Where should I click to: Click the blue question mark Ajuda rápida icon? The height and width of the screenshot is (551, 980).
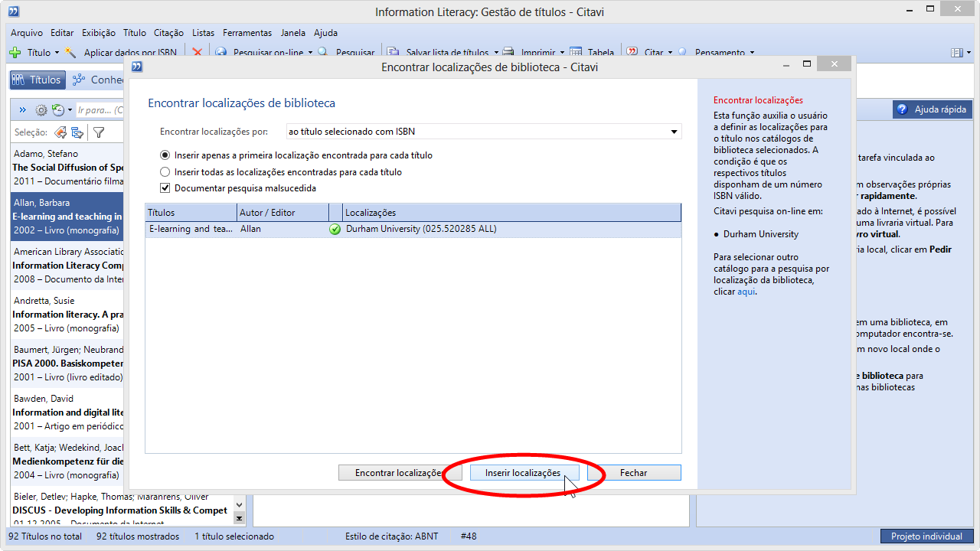[902, 109]
